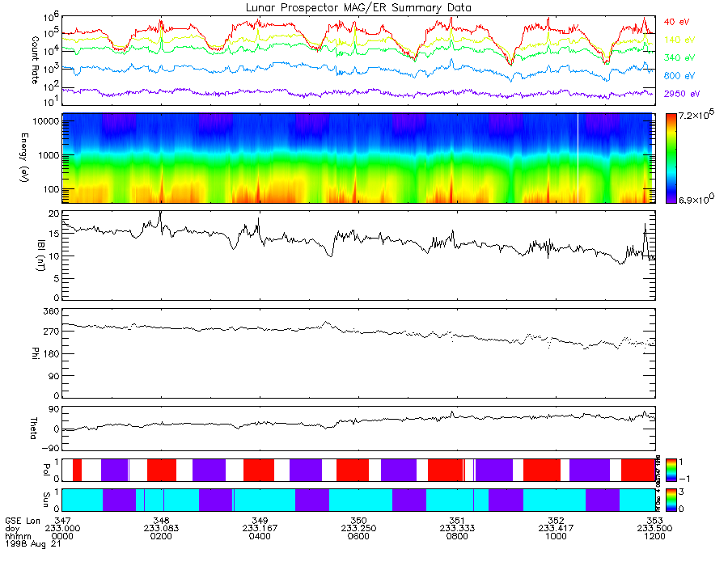Click the 'GSE Lon' row label

pos(23,521)
